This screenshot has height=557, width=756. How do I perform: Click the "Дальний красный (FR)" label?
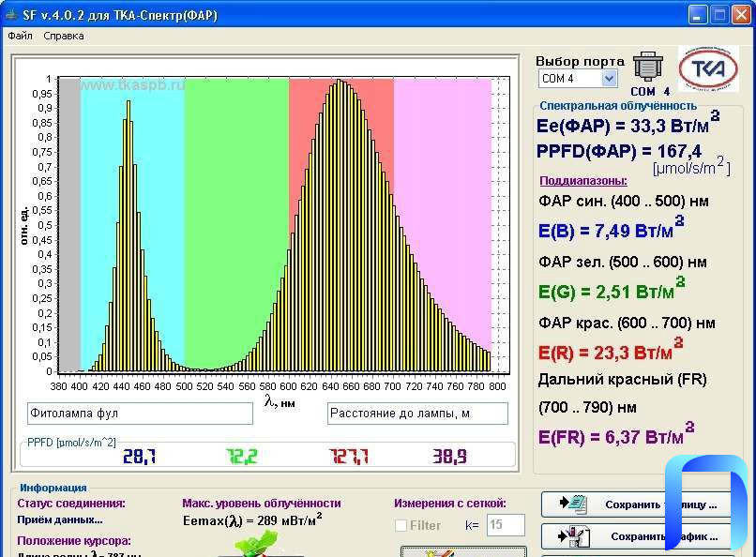tap(623, 380)
